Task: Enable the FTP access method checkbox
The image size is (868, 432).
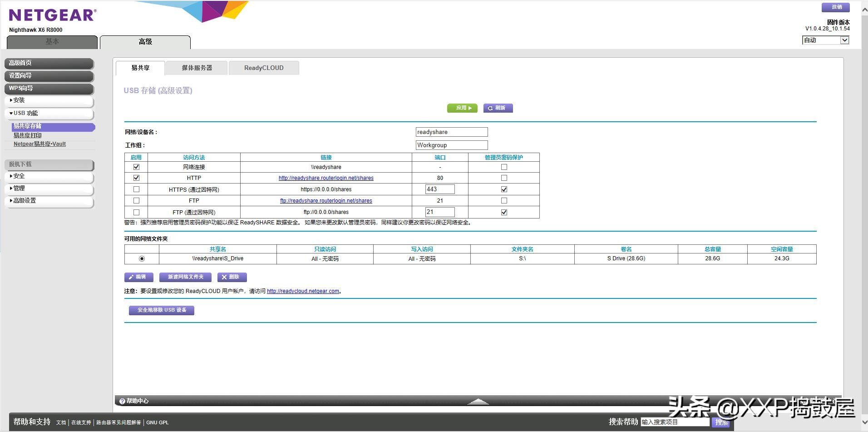Action: (x=136, y=201)
